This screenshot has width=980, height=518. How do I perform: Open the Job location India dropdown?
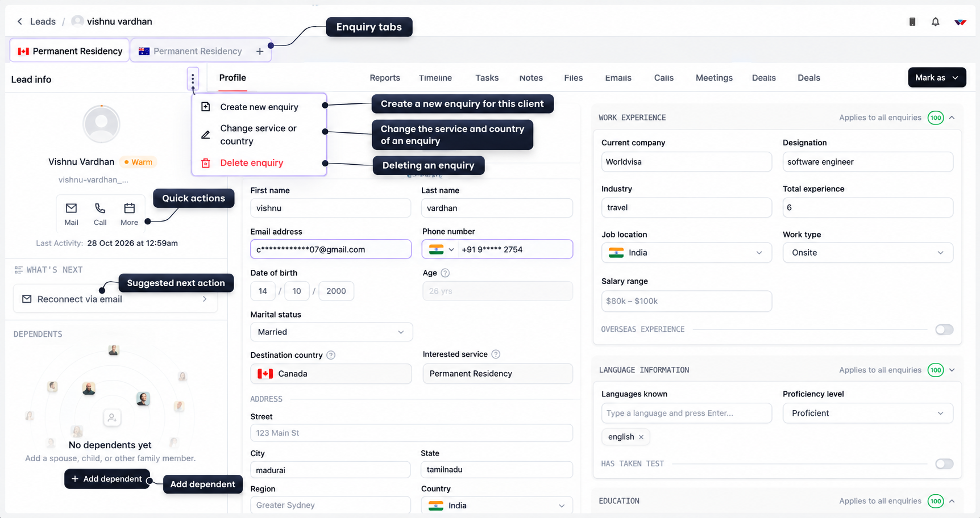[x=686, y=253]
